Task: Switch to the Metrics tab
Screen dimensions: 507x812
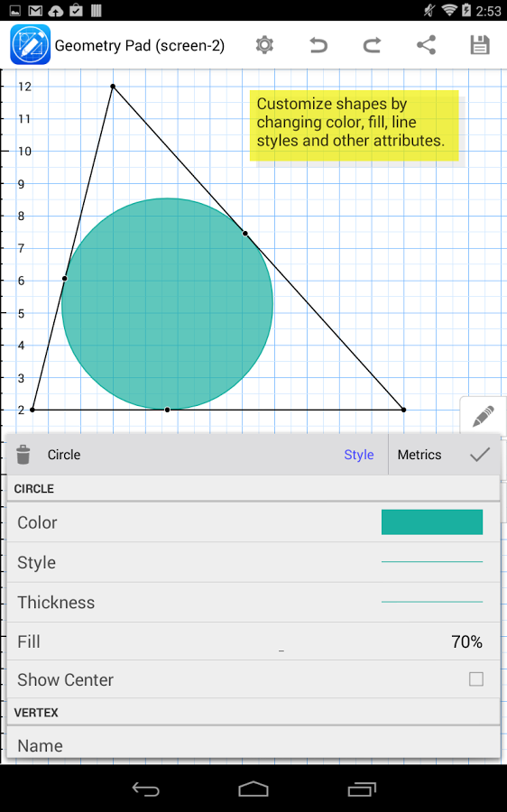Action: point(419,454)
